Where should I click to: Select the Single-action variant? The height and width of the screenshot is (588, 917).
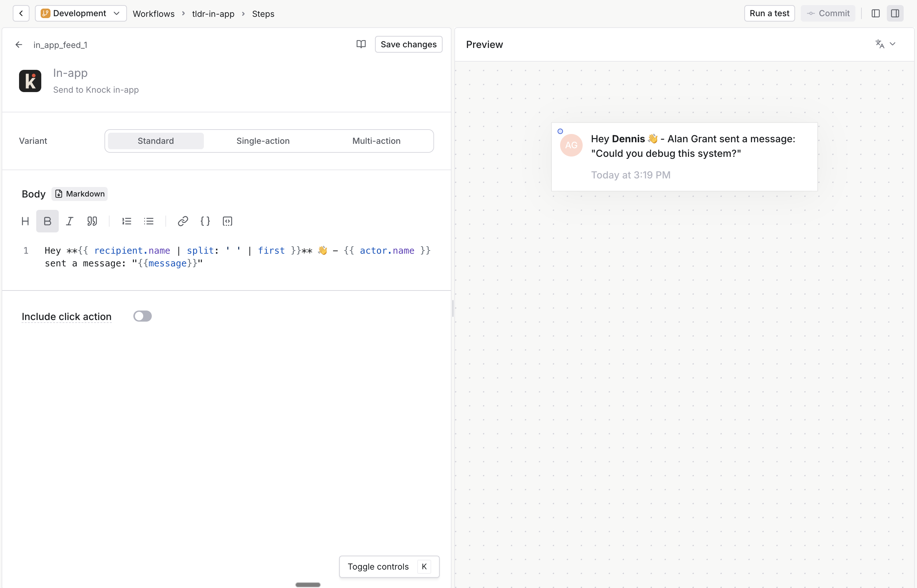point(263,141)
